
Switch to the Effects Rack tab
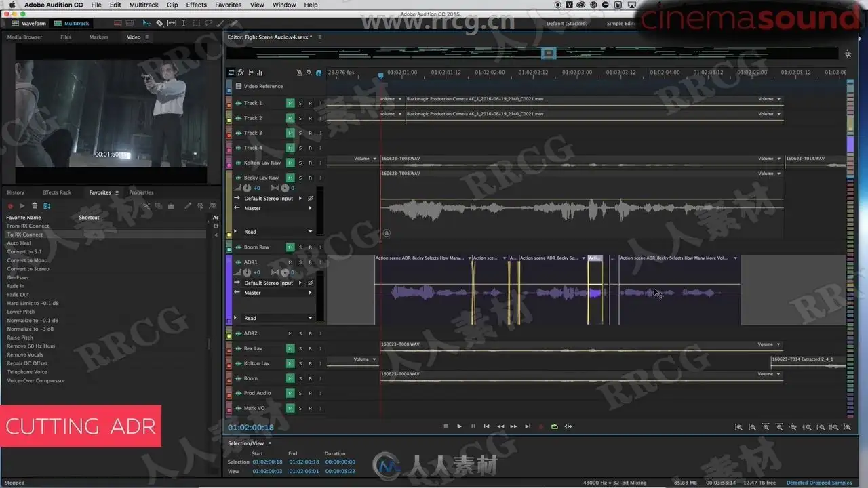tap(57, 192)
